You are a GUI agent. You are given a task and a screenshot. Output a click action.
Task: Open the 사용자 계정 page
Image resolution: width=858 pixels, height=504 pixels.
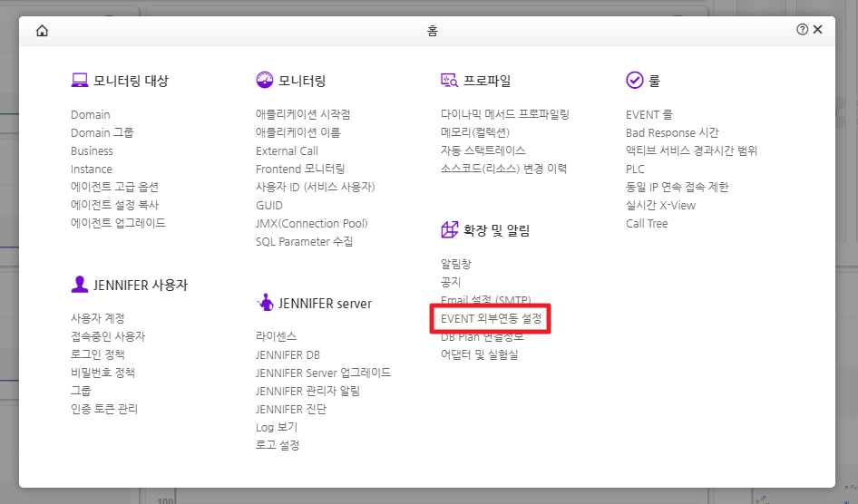(x=98, y=318)
